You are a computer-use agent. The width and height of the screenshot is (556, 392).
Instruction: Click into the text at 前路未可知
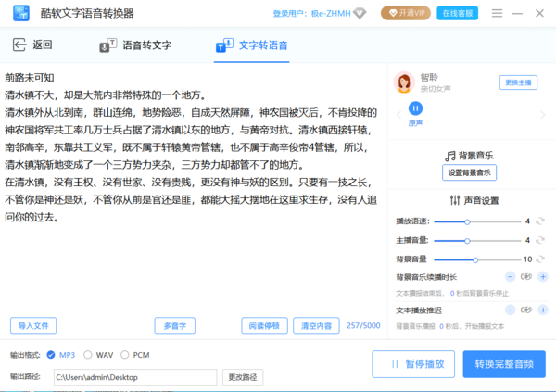(x=30, y=78)
